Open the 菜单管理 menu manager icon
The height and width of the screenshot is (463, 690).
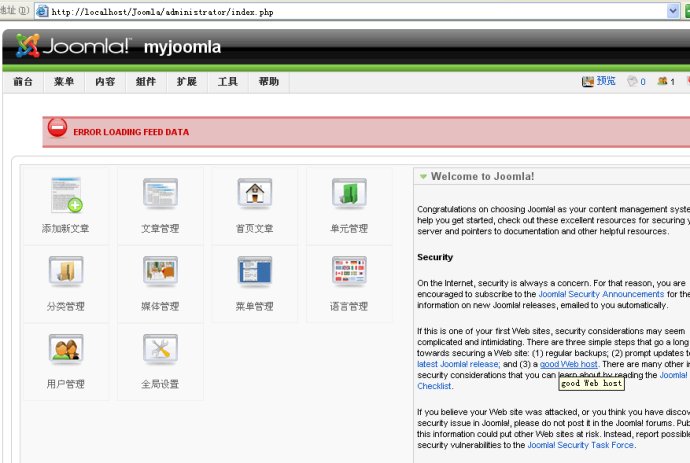tap(255, 271)
